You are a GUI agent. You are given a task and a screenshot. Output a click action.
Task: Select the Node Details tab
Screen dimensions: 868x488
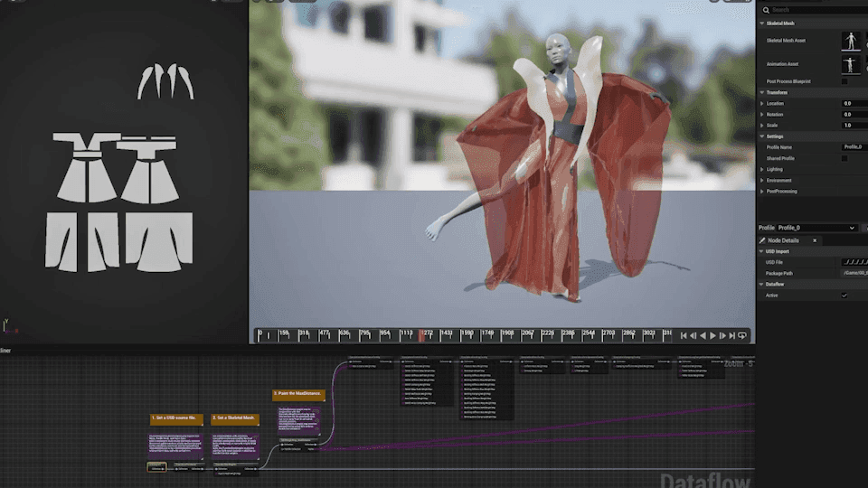(x=783, y=240)
